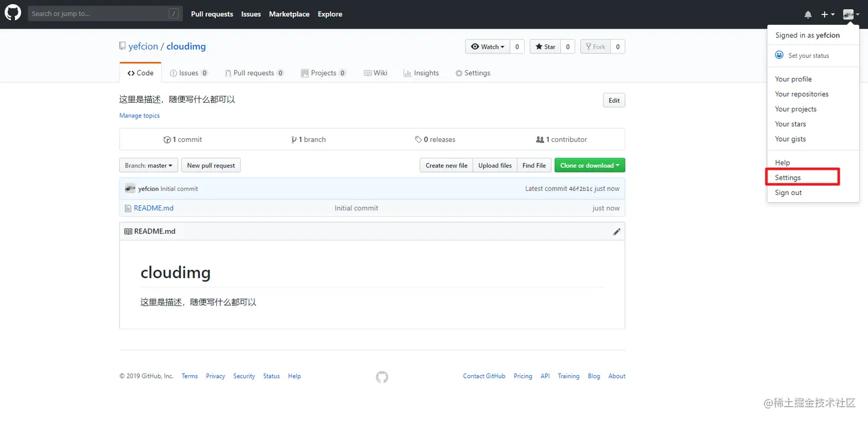
Task: Switch to the Projects tab
Action: pyautogui.click(x=324, y=73)
